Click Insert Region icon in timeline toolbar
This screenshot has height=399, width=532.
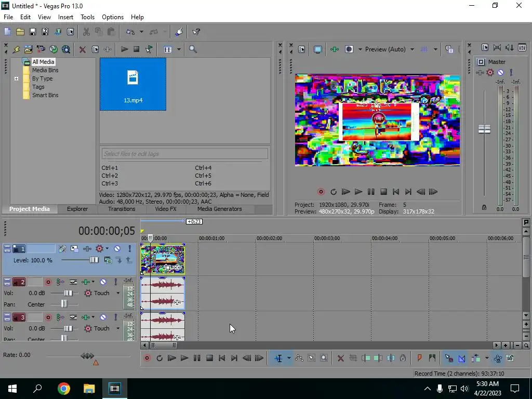tap(432, 358)
